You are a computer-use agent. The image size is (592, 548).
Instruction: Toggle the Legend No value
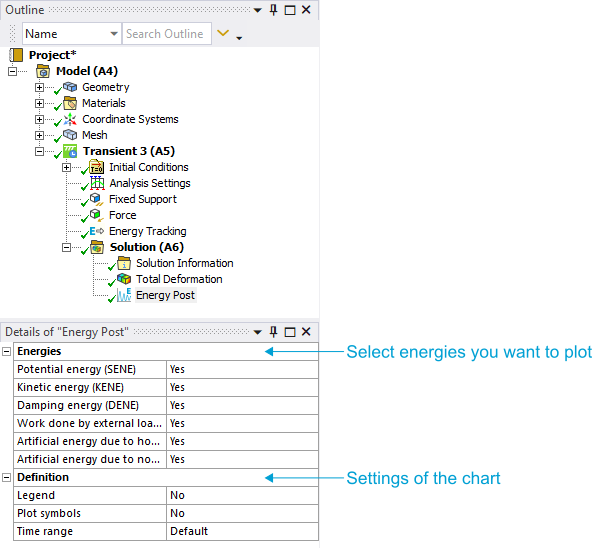[x=242, y=495]
